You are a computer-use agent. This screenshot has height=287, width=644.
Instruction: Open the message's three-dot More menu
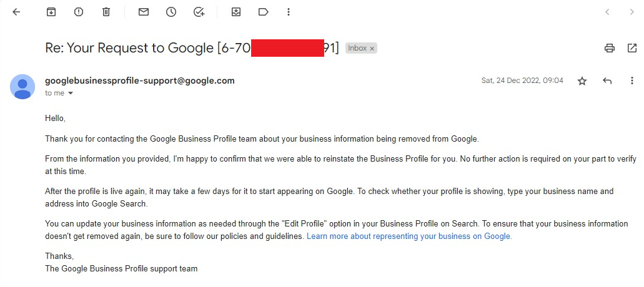632,81
